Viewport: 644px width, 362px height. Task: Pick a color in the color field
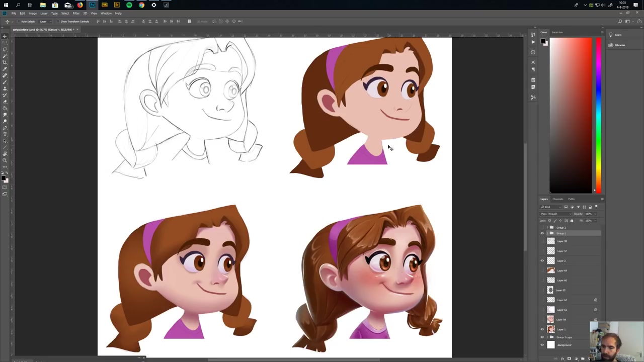pyautogui.click(x=571, y=115)
